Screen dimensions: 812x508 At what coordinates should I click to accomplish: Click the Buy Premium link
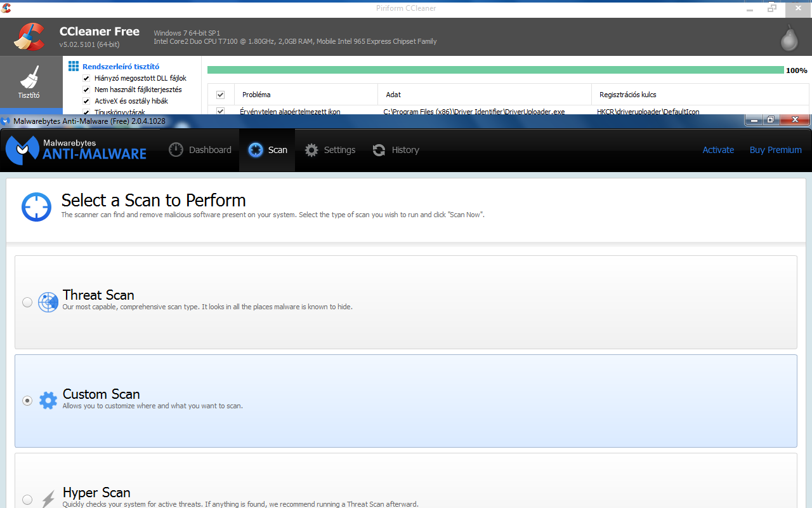pyautogui.click(x=775, y=150)
